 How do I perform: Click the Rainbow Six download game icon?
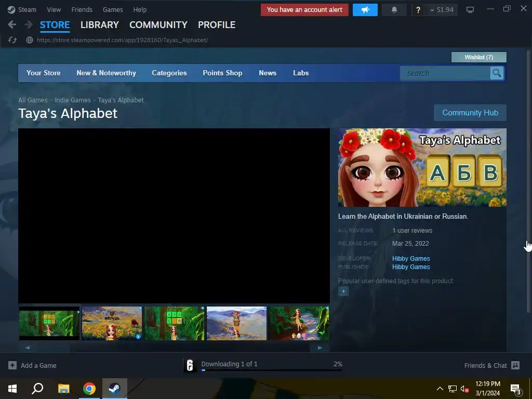(x=190, y=365)
